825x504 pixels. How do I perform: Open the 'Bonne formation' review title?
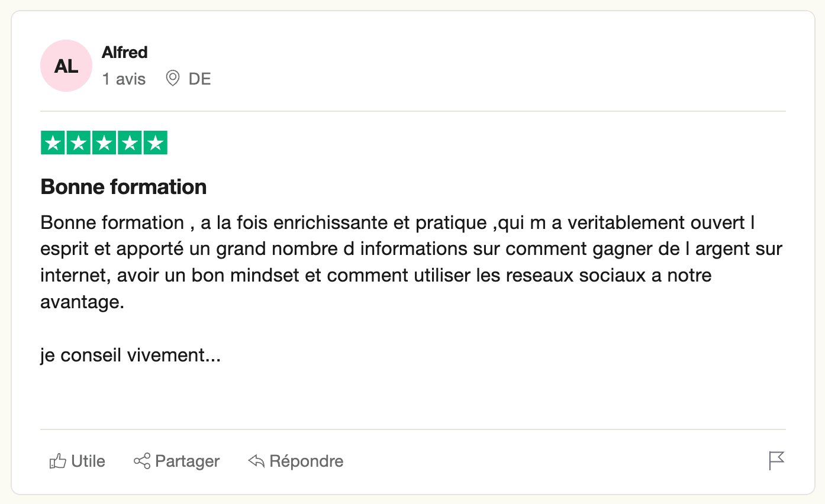[124, 187]
